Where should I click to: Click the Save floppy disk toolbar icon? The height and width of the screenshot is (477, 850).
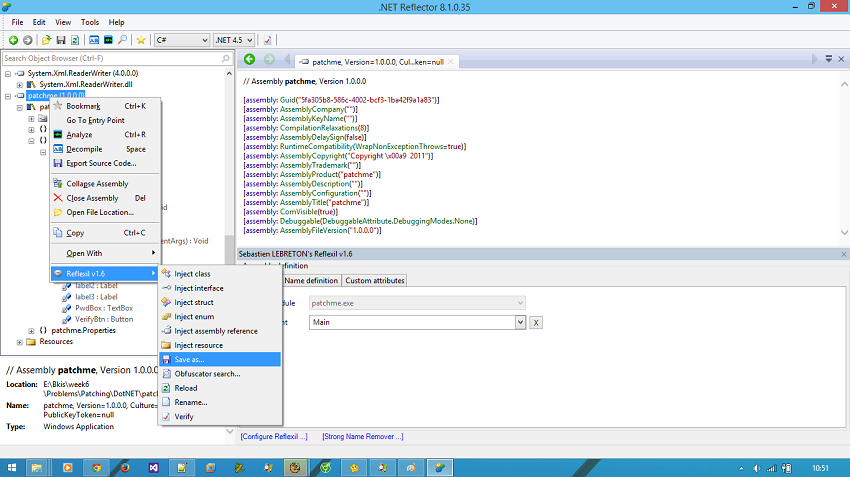[61, 40]
